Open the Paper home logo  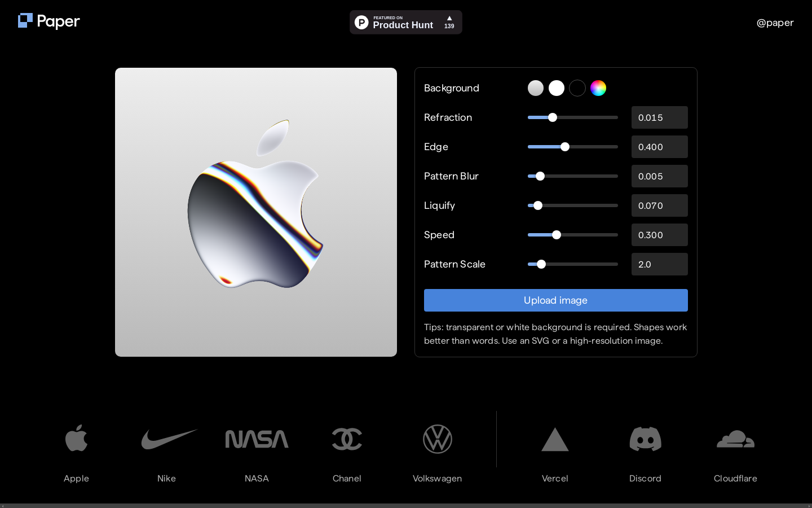click(x=49, y=21)
